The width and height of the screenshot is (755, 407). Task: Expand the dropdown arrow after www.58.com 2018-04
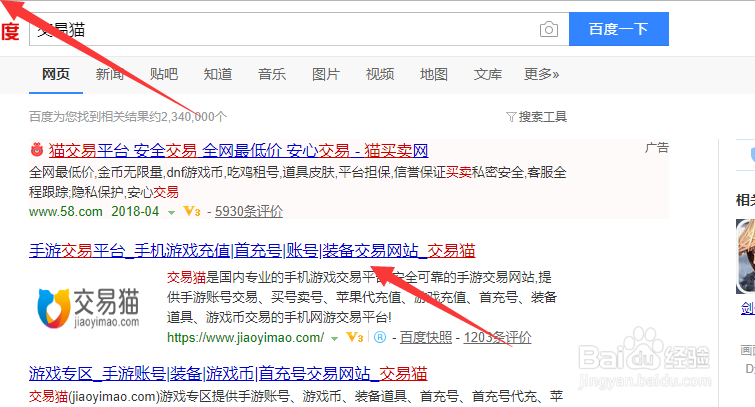point(171,212)
